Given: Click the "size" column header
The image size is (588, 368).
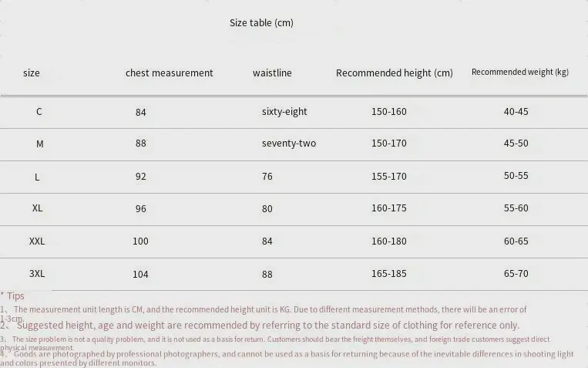Looking at the screenshot, I should (32, 73).
